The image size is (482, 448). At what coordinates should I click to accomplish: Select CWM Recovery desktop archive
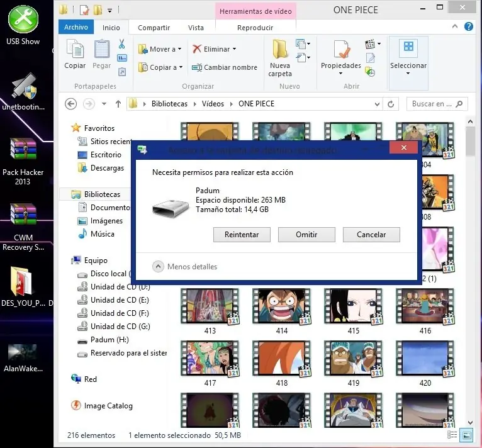pos(23,227)
